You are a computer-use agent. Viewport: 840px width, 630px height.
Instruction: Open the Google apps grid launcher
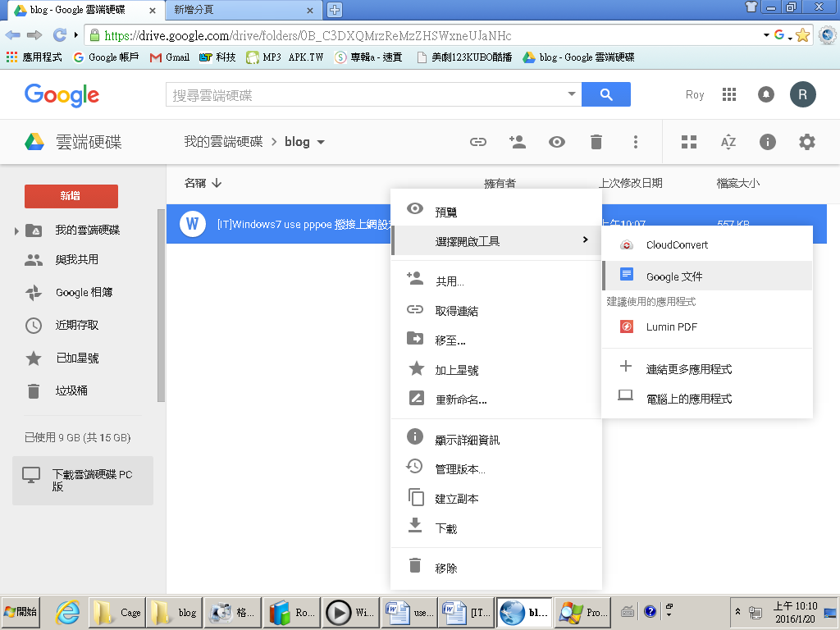pos(729,95)
